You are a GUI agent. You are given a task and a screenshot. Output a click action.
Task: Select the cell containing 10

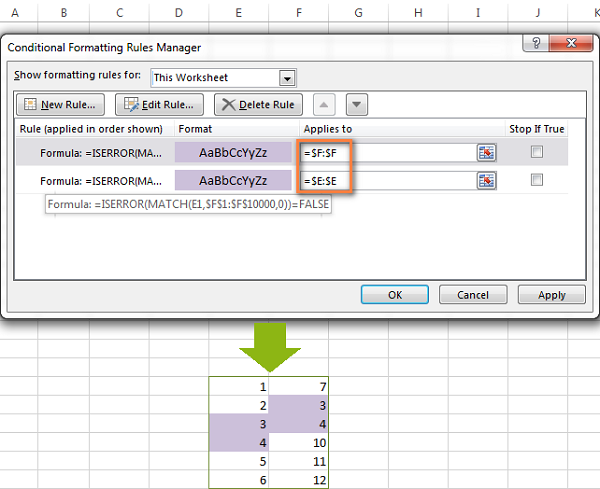point(298,442)
